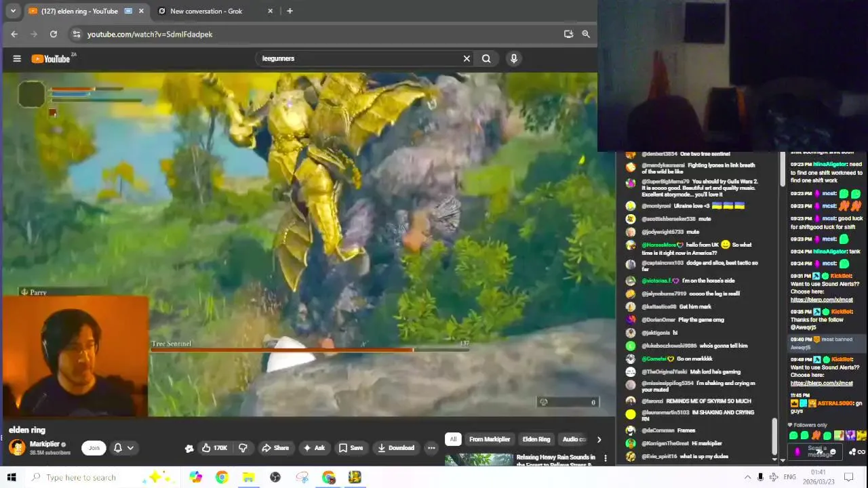Click the Join membership button

94,447
